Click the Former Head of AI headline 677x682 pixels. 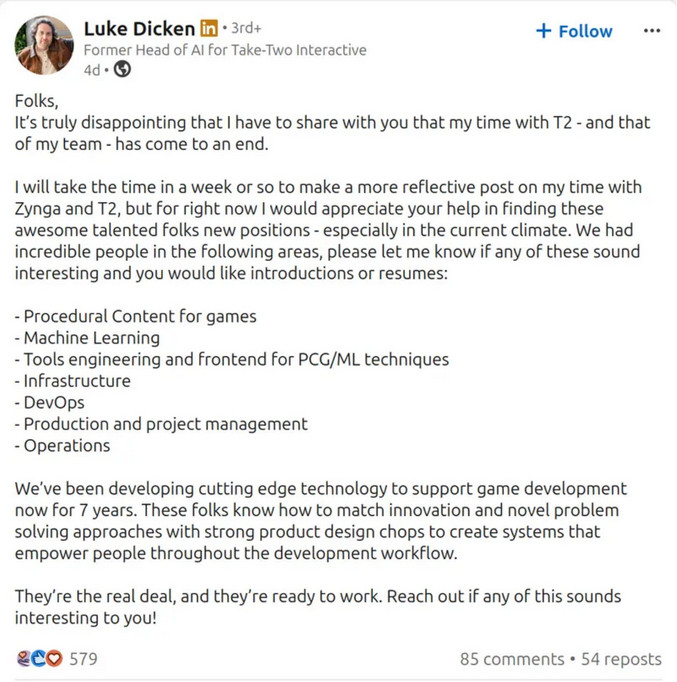click(x=225, y=50)
